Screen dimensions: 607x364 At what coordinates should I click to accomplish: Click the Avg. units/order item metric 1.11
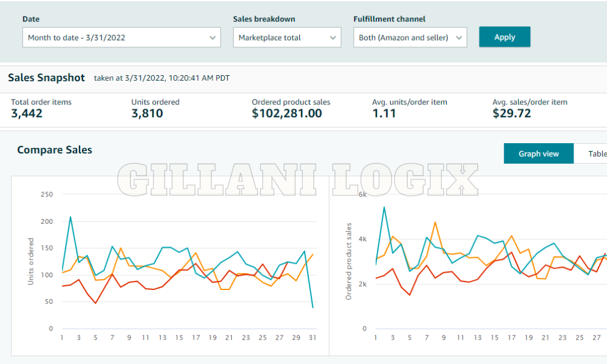coord(383,113)
